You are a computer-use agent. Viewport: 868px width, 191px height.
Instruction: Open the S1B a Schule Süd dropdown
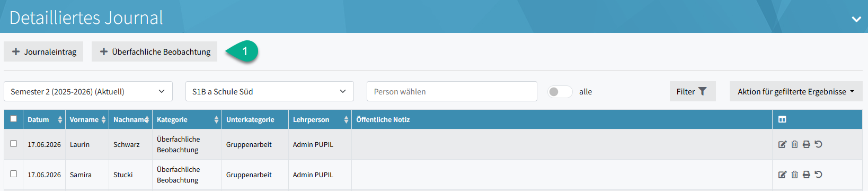[x=269, y=91]
